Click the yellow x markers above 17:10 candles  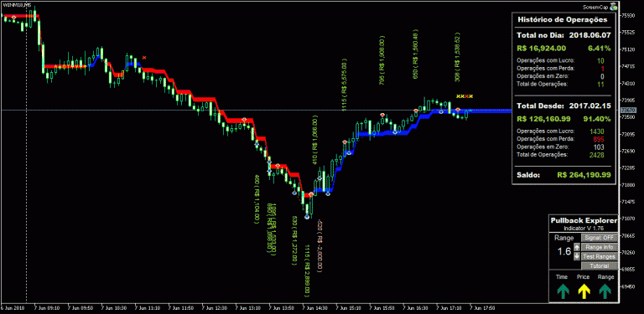[465, 96]
